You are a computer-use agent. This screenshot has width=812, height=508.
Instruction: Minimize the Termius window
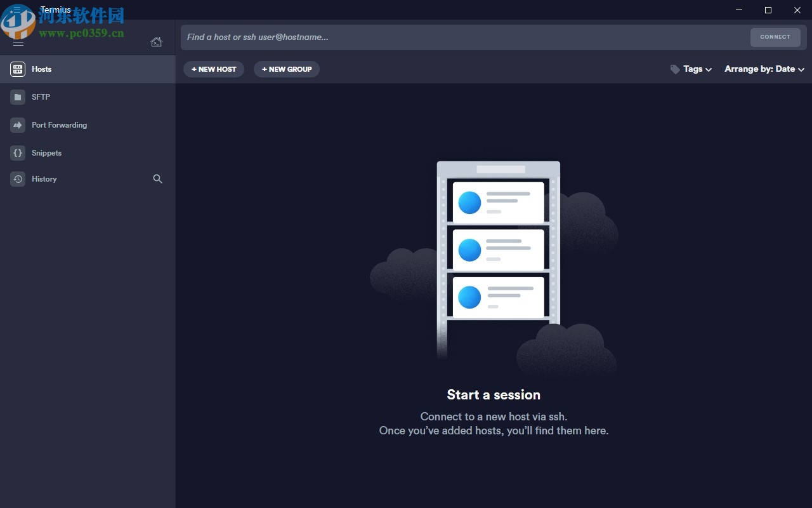click(739, 10)
